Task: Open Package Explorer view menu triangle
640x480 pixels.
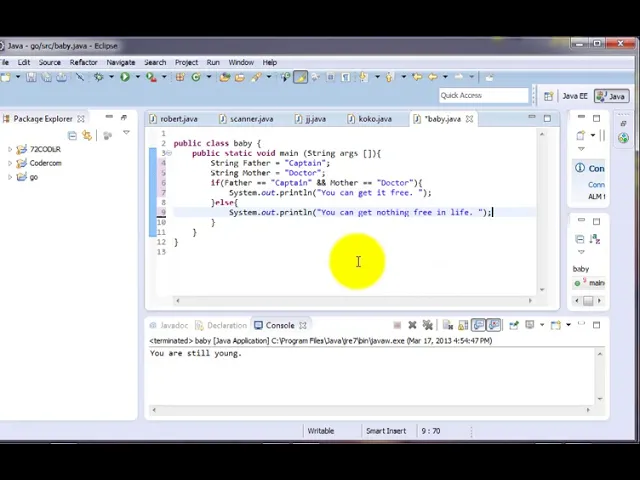Action: pos(127,133)
